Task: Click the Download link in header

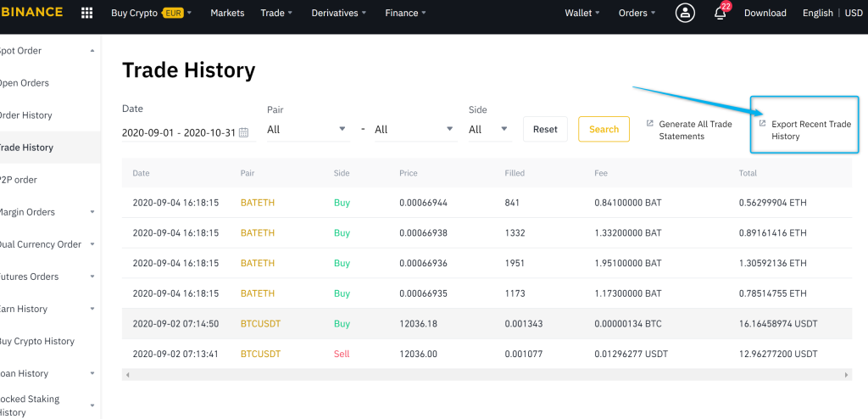Action: click(x=765, y=13)
